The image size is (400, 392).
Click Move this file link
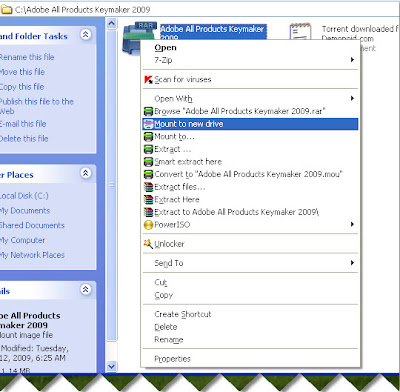pos(22,72)
